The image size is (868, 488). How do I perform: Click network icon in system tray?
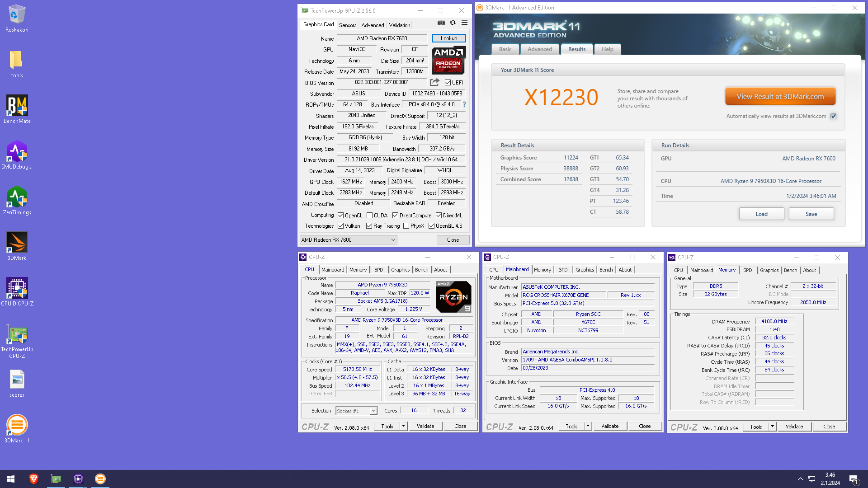[x=811, y=479]
